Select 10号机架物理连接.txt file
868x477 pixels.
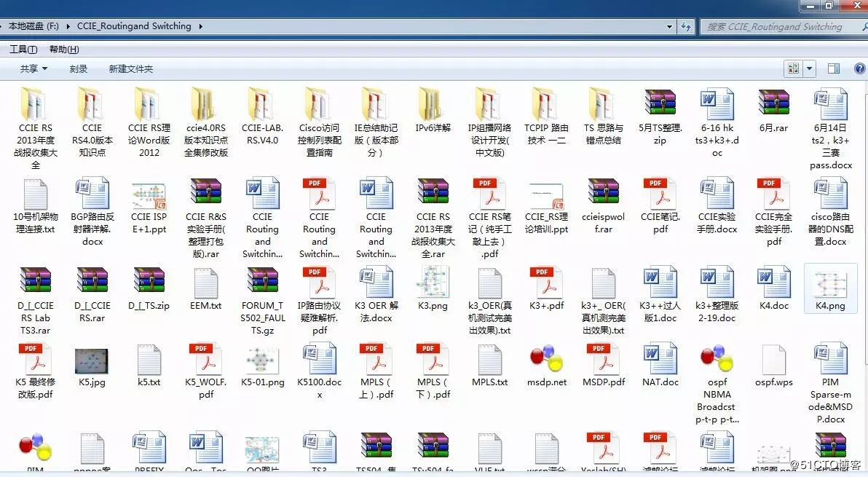(36, 206)
